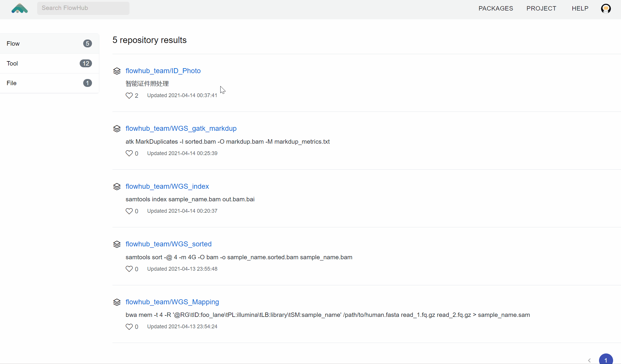Click the layers icon beside WGS_index
This screenshot has height=364, width=621.
pos(117,187)
